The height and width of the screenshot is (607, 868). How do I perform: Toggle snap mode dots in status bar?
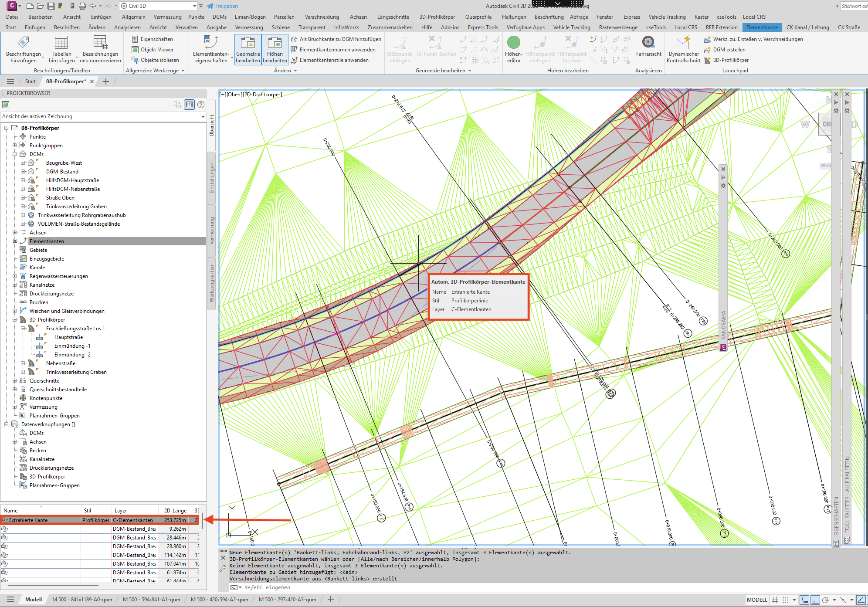785,600
